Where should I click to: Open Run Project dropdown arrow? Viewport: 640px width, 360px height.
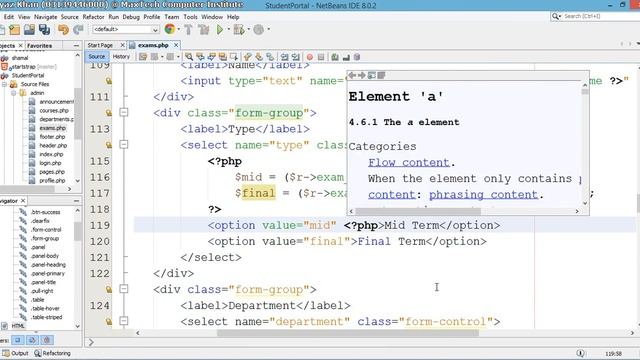[x=228, y=29]
